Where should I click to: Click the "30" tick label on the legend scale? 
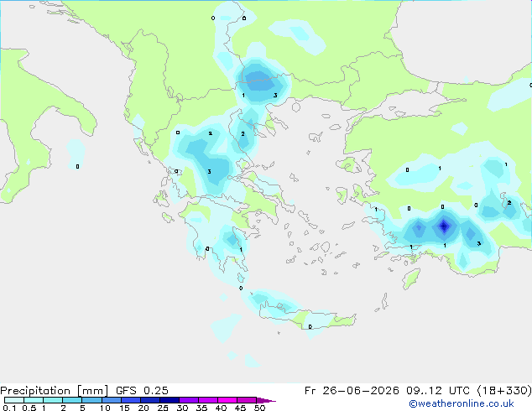pos(182,408)
